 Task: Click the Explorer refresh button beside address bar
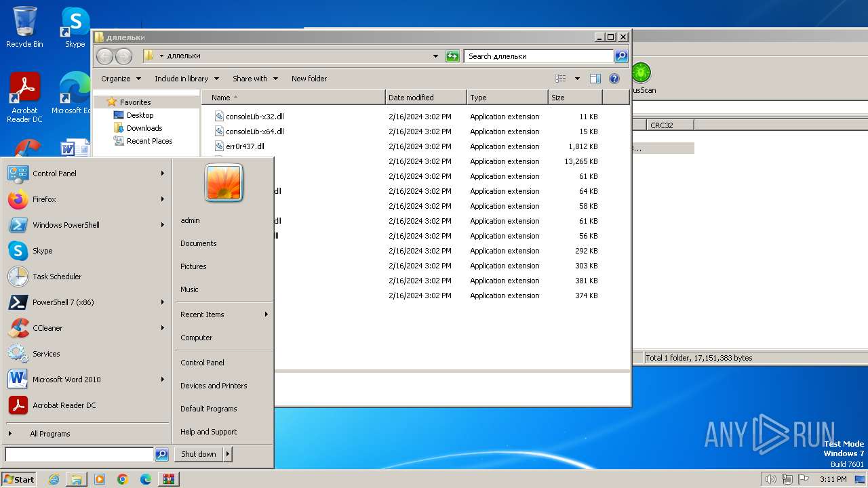click(452, 56)
